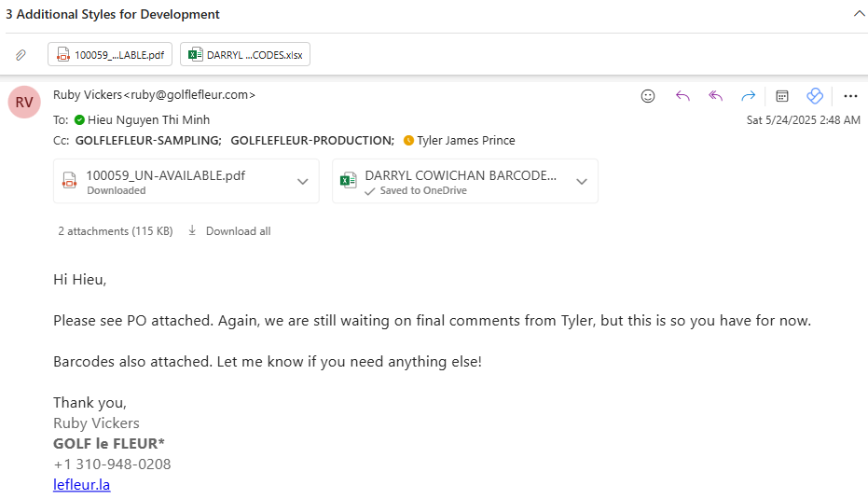Open the 100059_...LABLE.pdf attachment chip
Image resolution: width=868 pixels, height=499 pixels.
tap(110, 54)
